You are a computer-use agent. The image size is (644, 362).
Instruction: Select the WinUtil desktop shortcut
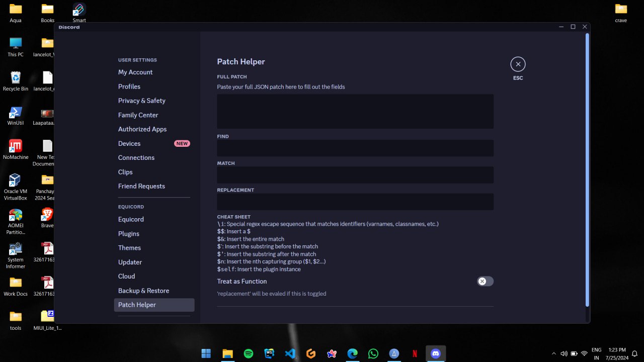pos(16,116)
